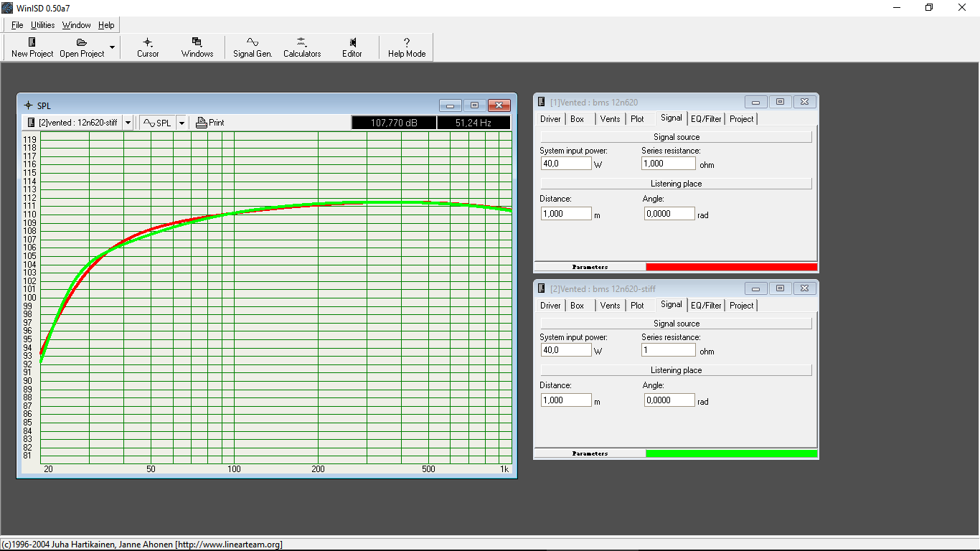Minimize the bms 12n620 project window

[756, 102]
